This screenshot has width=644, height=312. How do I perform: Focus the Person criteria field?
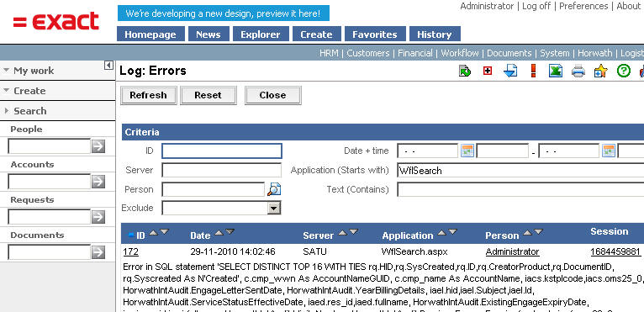214,189
